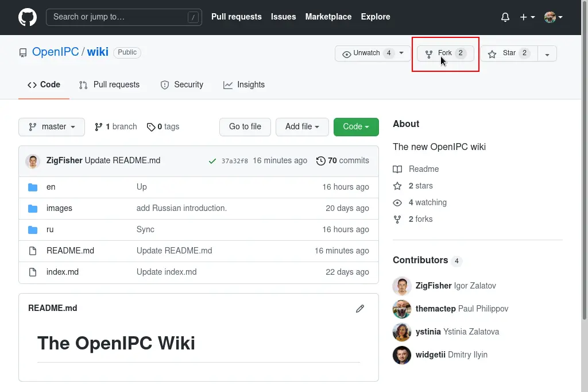Unwatch the repository
588x392 pixels.
click(x=367, y=53)
